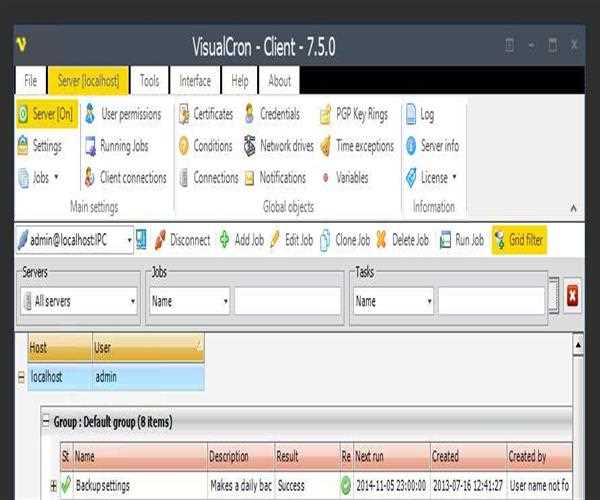
Task: Open the Certificates global object
Action: pos(206,115)
